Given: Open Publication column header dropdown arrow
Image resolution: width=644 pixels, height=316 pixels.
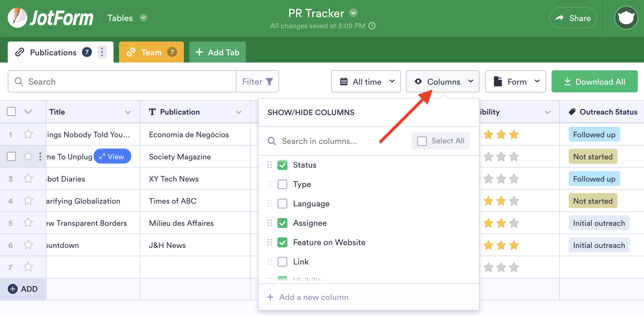Looking at the screenshot, I should coord(238,112).
